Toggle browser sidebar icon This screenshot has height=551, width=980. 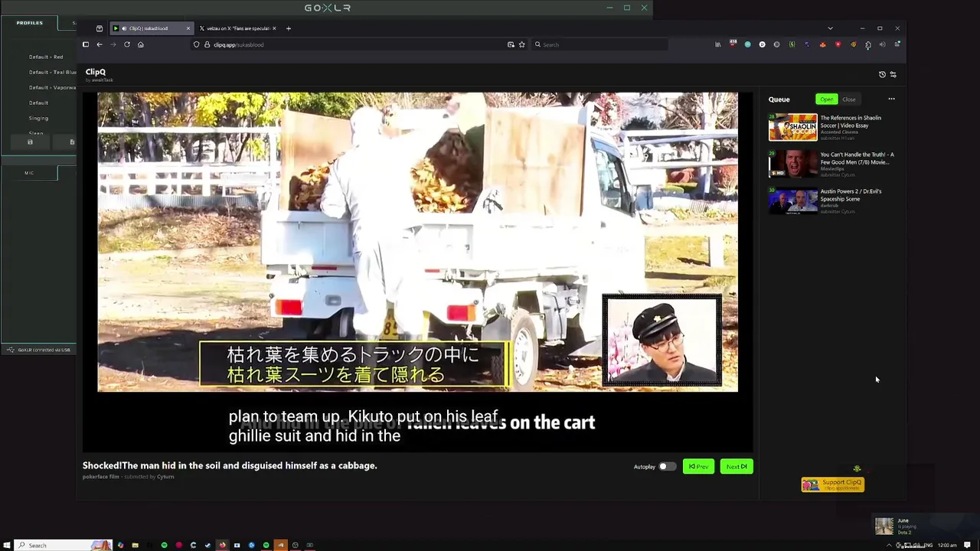86,44
